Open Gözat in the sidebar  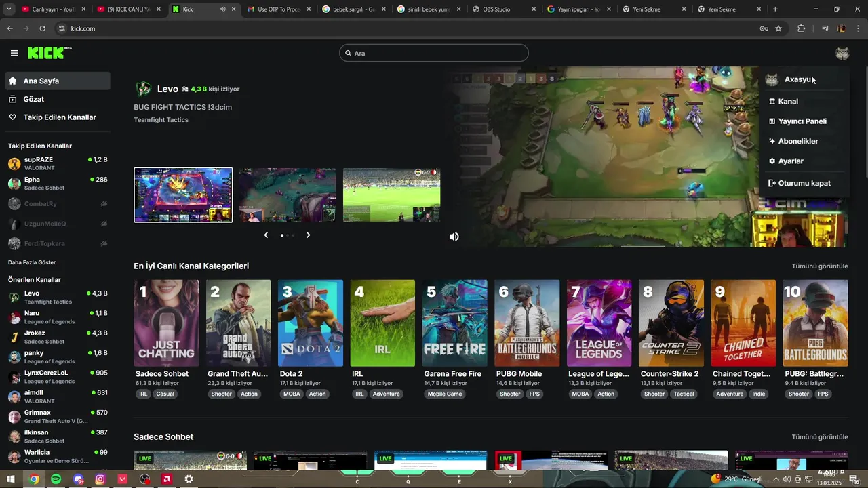pos(58,99)
